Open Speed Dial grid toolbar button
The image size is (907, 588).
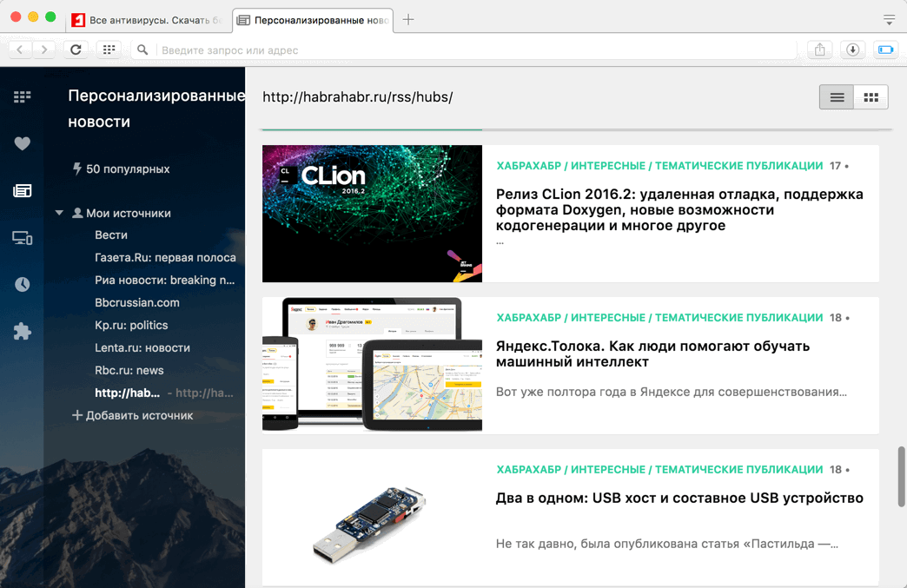point(109,50)
